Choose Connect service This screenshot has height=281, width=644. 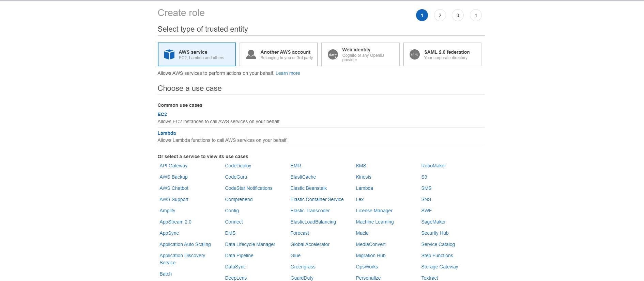click(x=234, y=222)
